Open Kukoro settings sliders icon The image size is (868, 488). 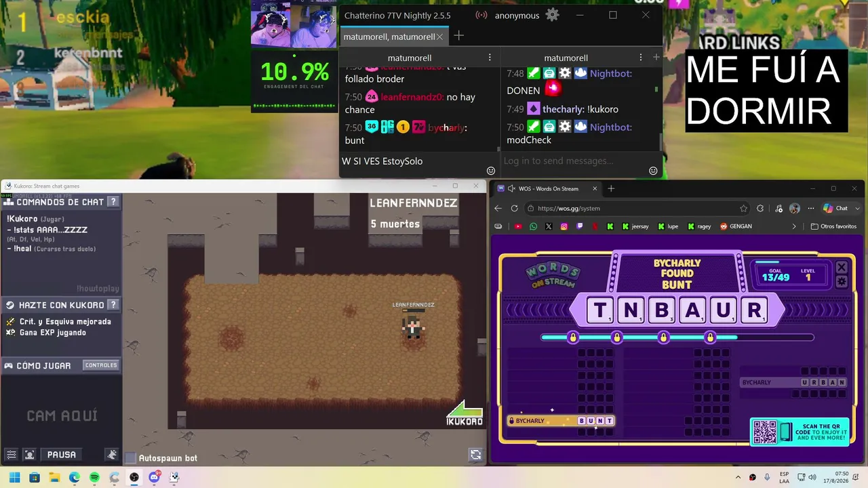[x=12, y=455]
